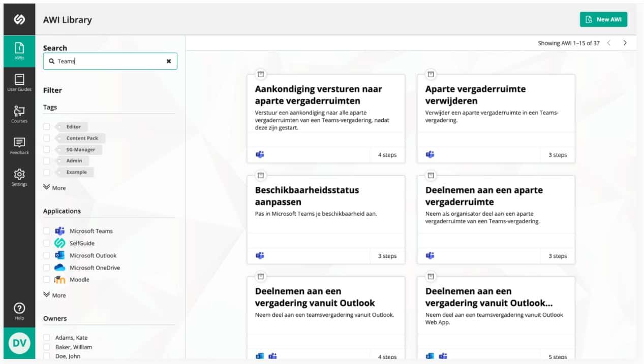Click the magnifier icon in the search box
Screen dimensions: 644x364
51,61
